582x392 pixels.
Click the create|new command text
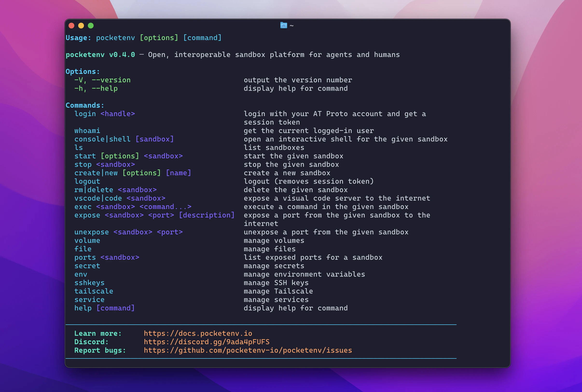96,173
